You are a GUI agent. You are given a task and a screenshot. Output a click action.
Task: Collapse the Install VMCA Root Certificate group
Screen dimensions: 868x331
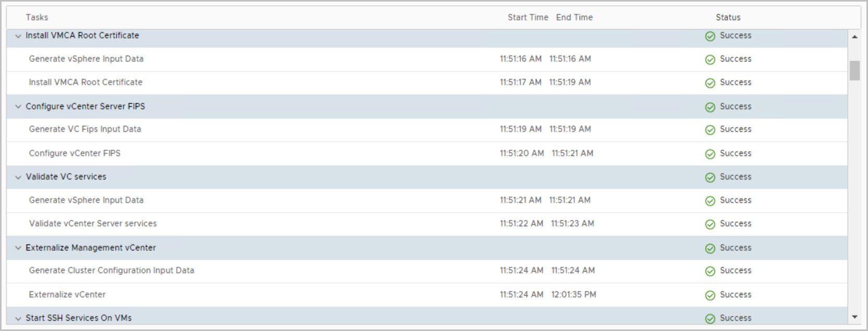(x=18, y=36)
